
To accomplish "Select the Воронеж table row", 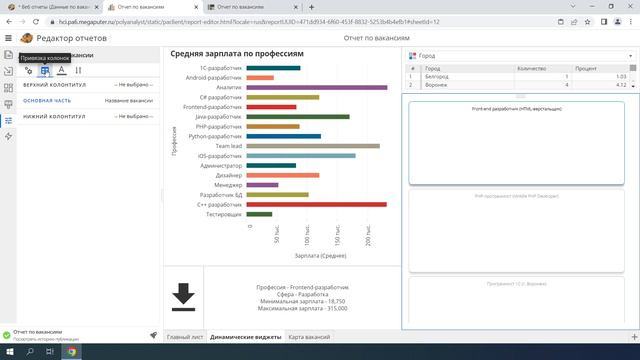I will tap(518, 85).
